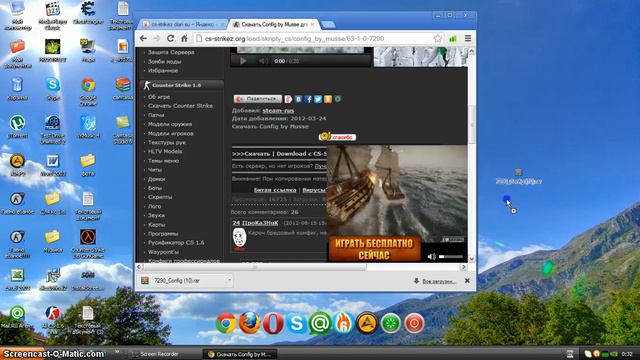Open the Скрипты sidebar item
Screen dimensions: 640x360
tap(160, 197)
